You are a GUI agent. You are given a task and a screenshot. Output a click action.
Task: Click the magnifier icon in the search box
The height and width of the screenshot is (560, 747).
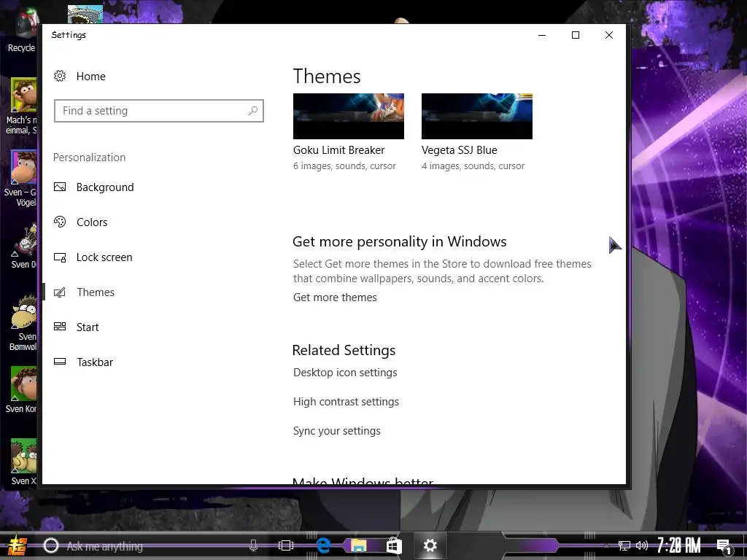pyautogui.click(x=253, y=111)
